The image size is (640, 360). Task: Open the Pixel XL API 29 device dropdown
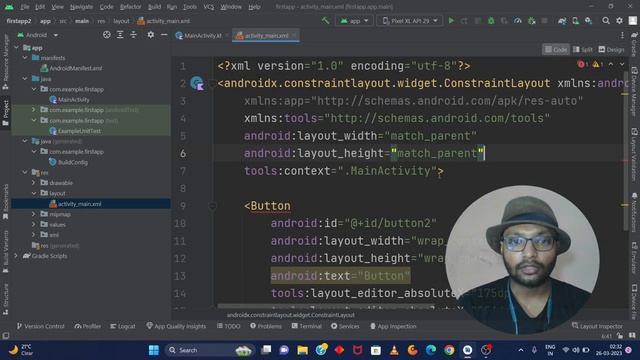[x=410, y=20]
